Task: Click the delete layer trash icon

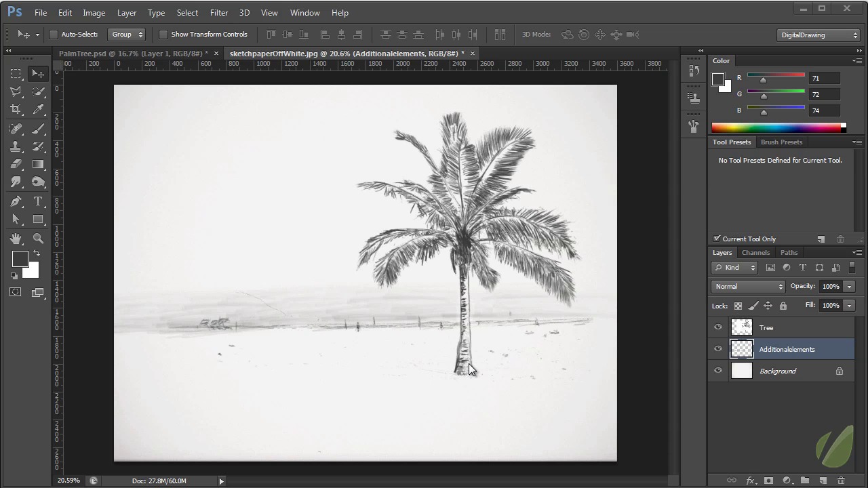Action: pyautogui.click(x=841, y=481)
